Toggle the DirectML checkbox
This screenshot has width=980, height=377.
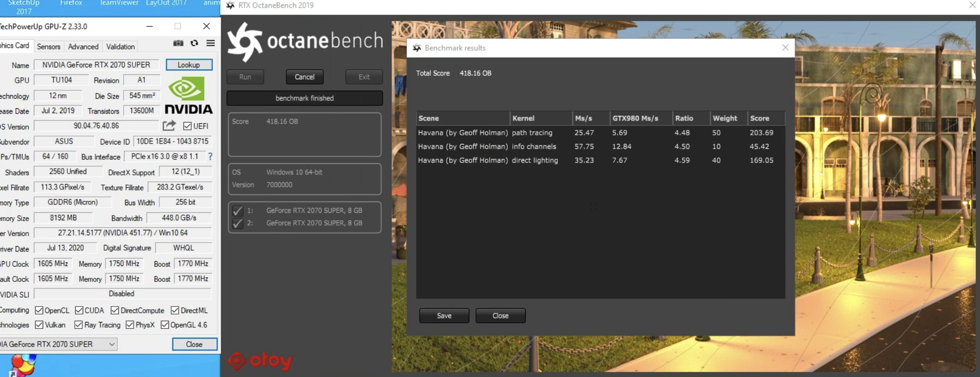[x=175, y=310]
